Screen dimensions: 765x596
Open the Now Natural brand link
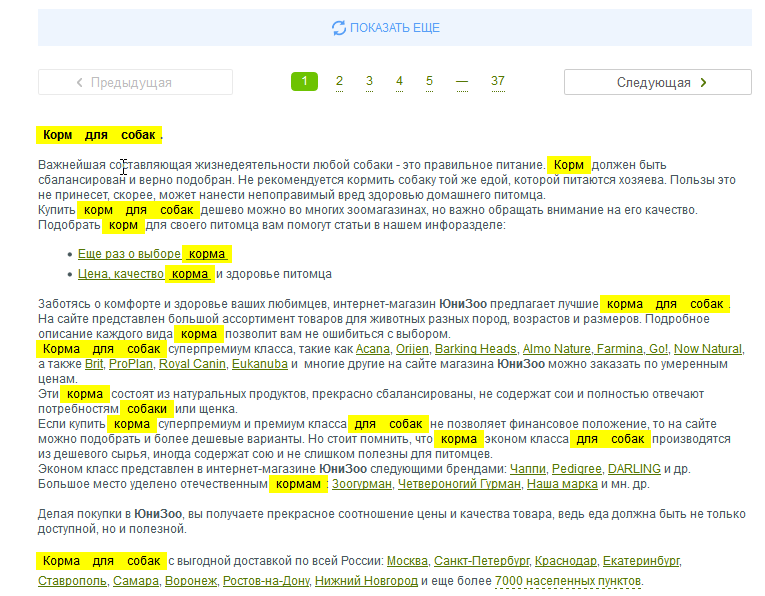[x=708, y=349]
